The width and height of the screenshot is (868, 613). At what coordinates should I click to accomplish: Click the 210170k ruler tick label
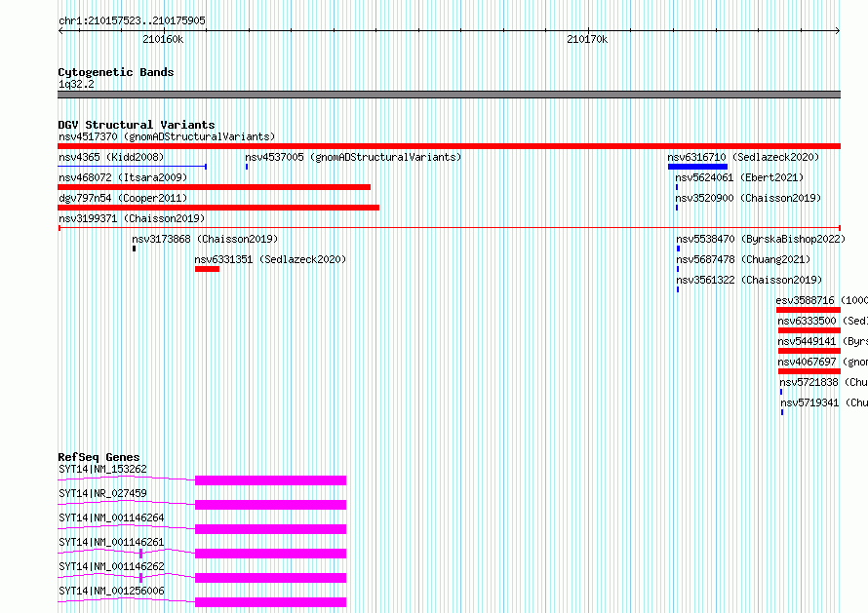(x=587, y=39)
